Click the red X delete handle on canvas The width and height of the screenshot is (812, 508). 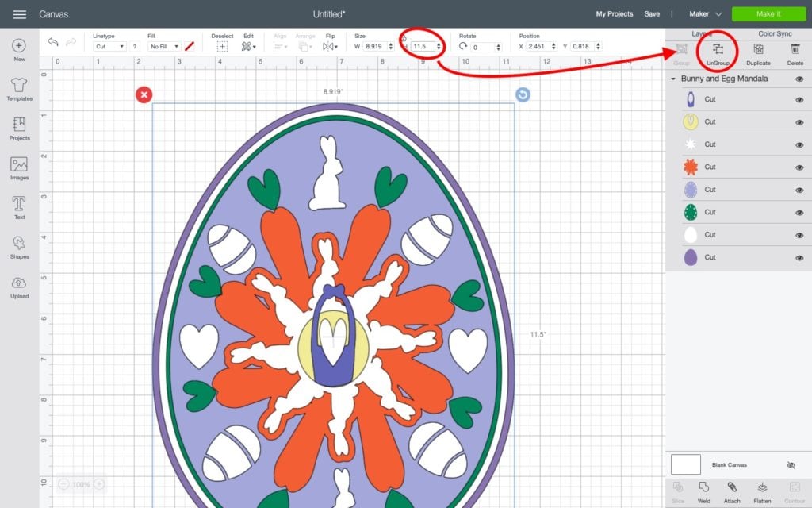(144, 95)
